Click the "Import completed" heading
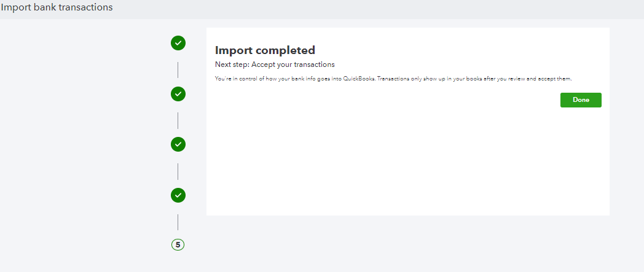Viewport: 644px width, 272px height. tap(265, 50)
